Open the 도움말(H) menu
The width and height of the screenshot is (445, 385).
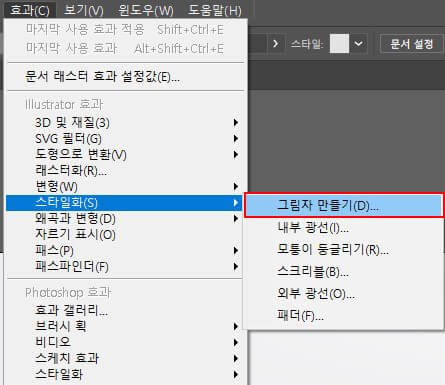click(215, 10)
